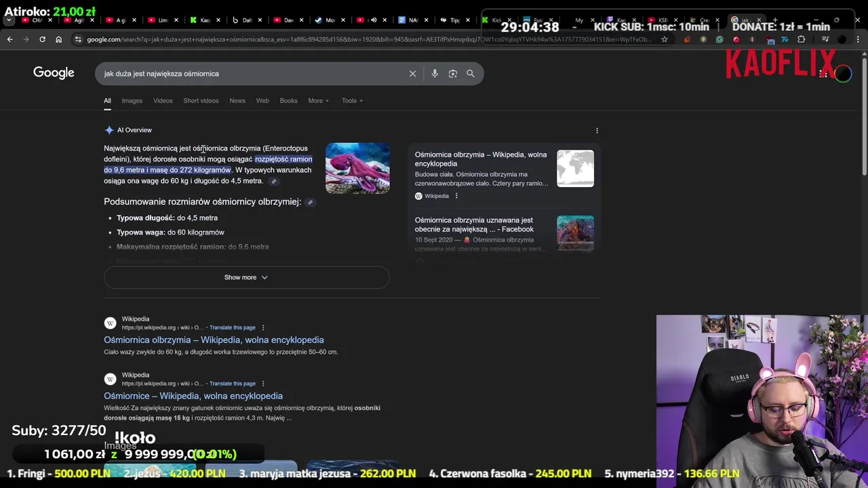Clear the search query with X icon

tap(412, 73)
